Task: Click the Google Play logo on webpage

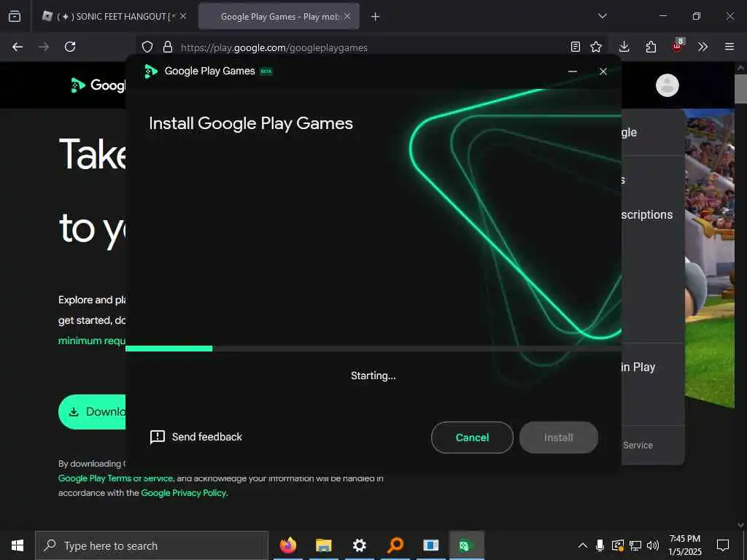Action: (98, 85)
